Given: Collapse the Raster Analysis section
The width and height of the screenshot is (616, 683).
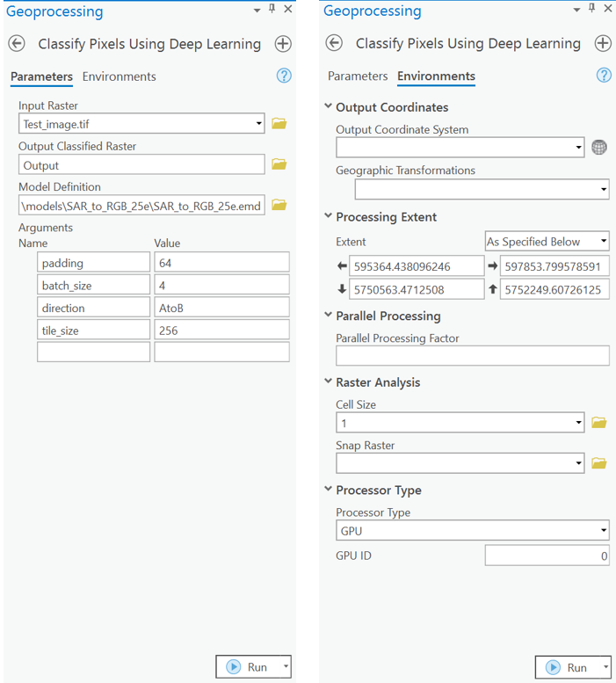Looking at the screenshot, I should point(329,381).
